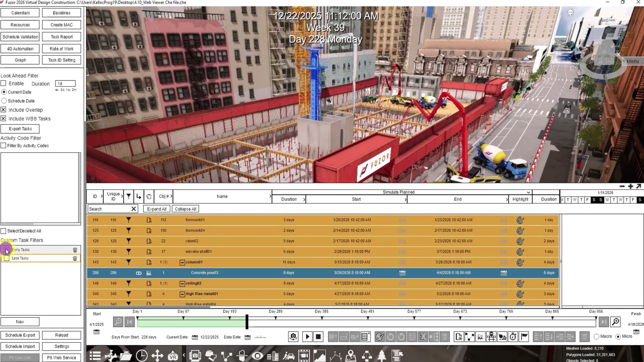This screenshot has height=362, width=644.
Task: Launch VR mode from bottom toolbar
Action: (173, 356)
